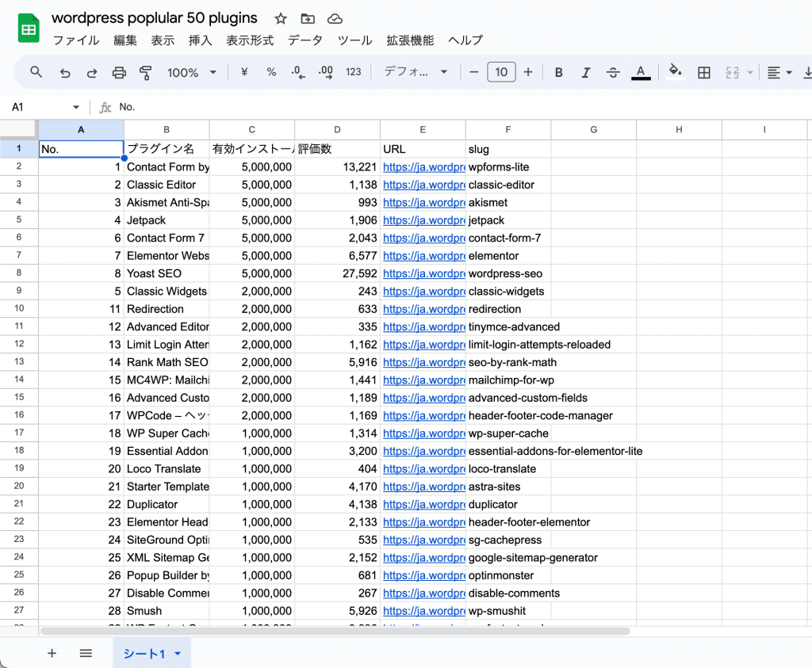Open the font family dropdown
This screenshot has width=812, height=668.
click(x=416, y=72)
